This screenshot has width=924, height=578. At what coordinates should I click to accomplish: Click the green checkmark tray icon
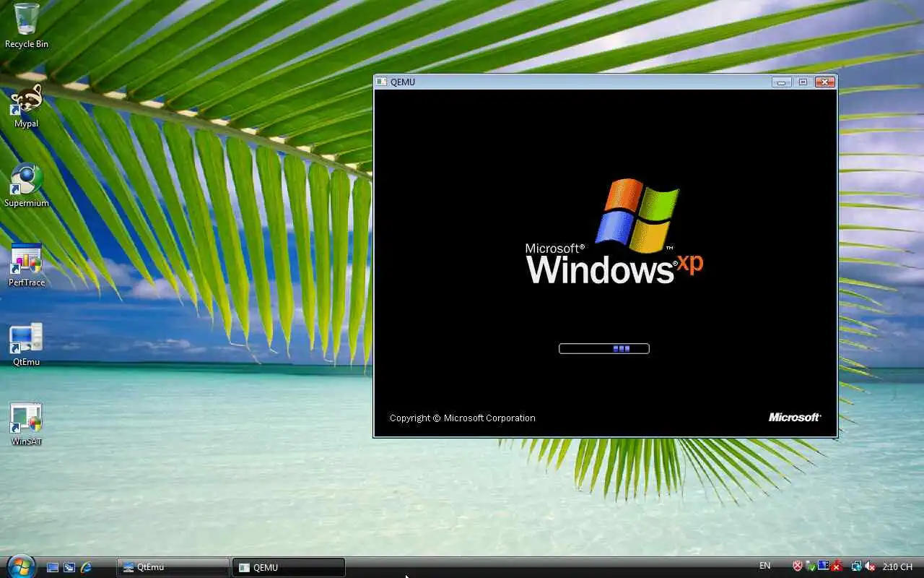[x=811, y=566]
